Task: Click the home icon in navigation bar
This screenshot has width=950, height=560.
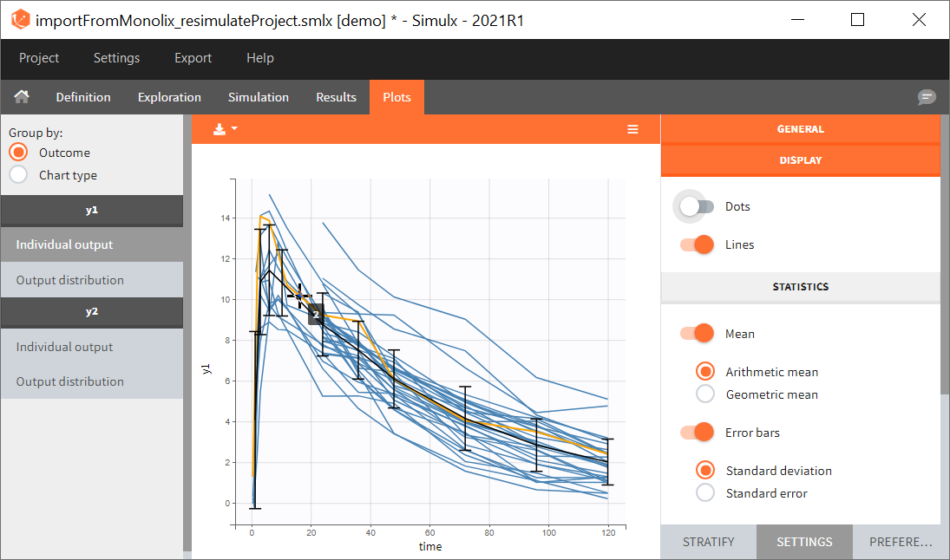Action: (22, 97)
